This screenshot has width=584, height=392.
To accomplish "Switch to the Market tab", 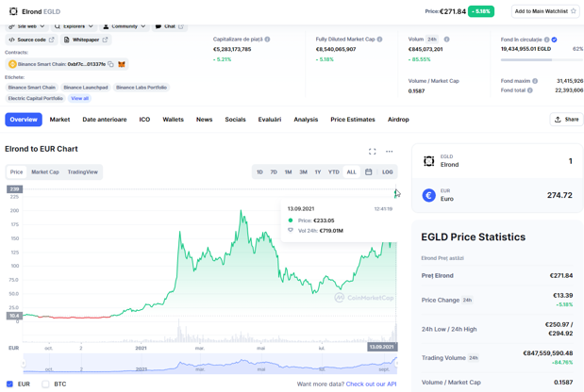I will 59,120.
